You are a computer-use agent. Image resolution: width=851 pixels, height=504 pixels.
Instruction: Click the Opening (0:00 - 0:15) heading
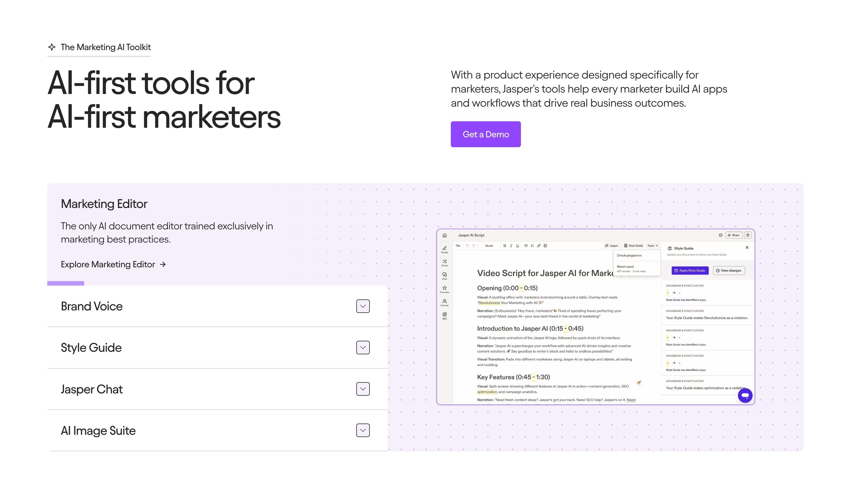[507, 288]
